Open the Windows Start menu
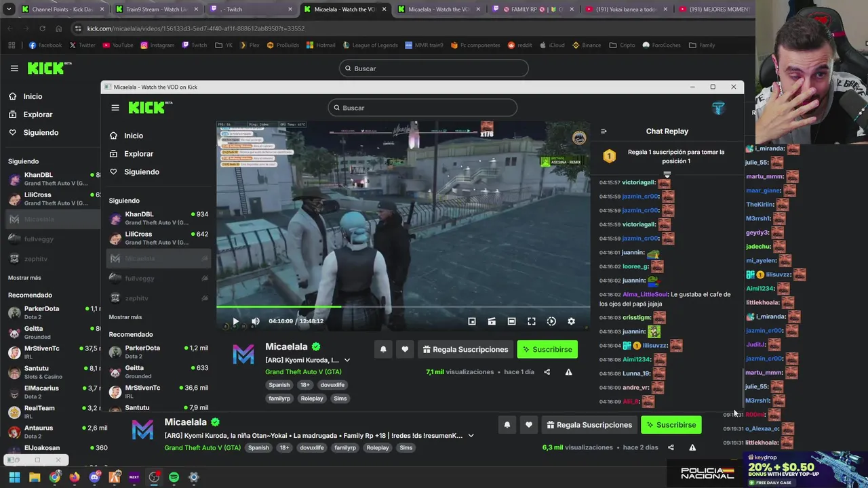This screenshot has height=488, width=868. [14, 477]
